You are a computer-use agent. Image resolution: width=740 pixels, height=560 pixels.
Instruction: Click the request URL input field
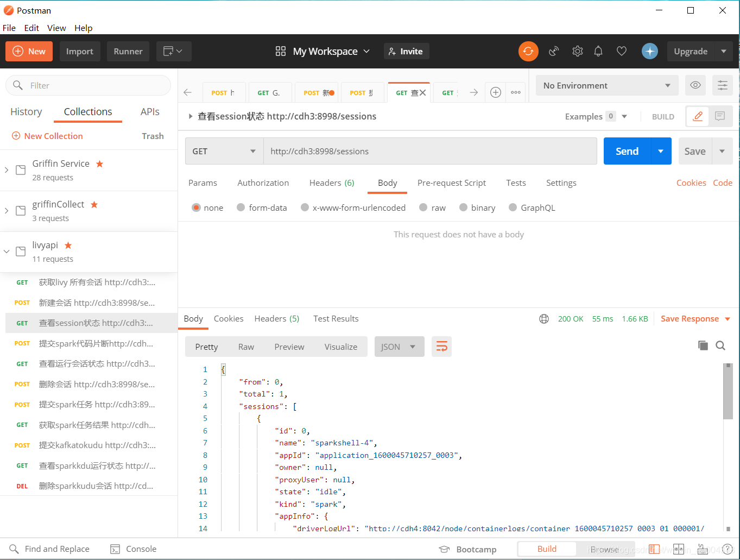pos(430,151)
